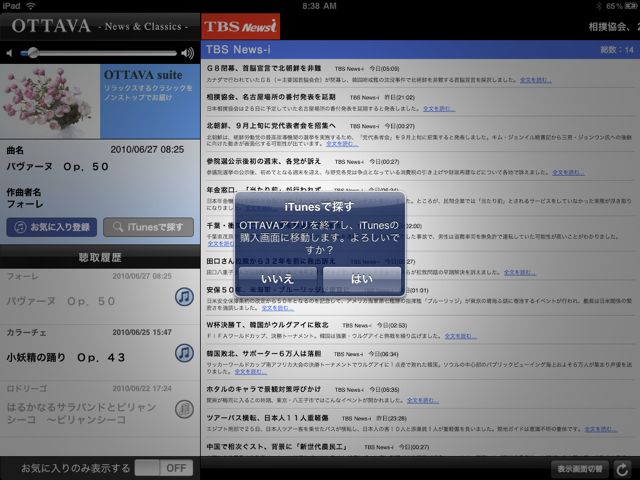
Task: Click the OTTAVA News & Classics title
Action: pos(100,27)
